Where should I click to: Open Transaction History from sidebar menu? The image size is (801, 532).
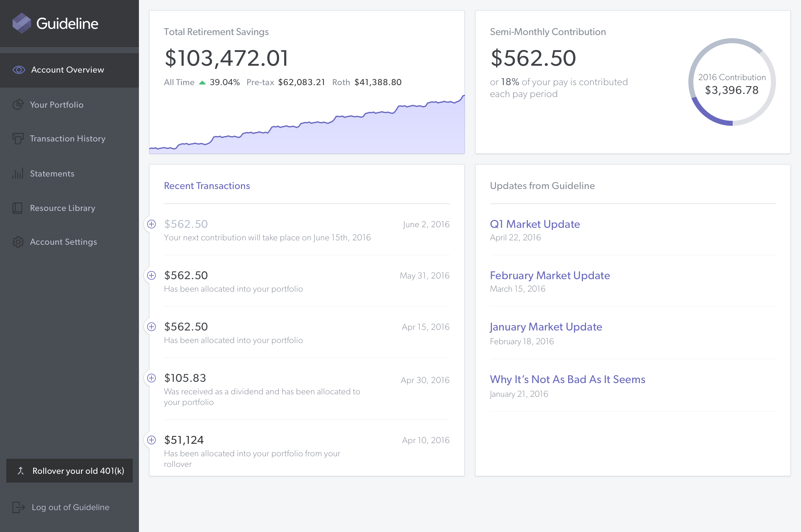[x=68, y=138]
